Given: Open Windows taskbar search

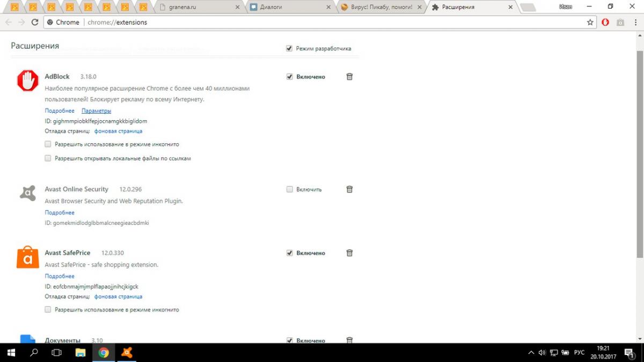Looking at the screenshot, I should pyautogui.click(x=34, y=352).
